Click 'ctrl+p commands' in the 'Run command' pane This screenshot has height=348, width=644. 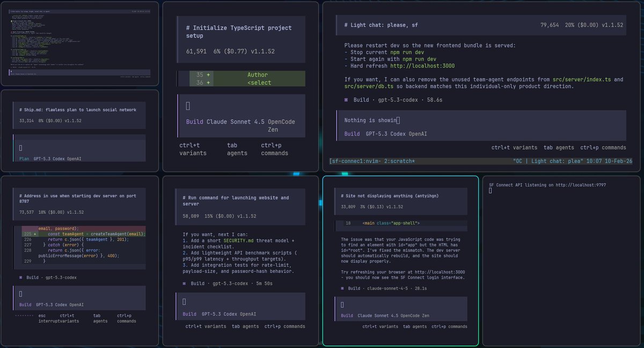click(285, 326)
